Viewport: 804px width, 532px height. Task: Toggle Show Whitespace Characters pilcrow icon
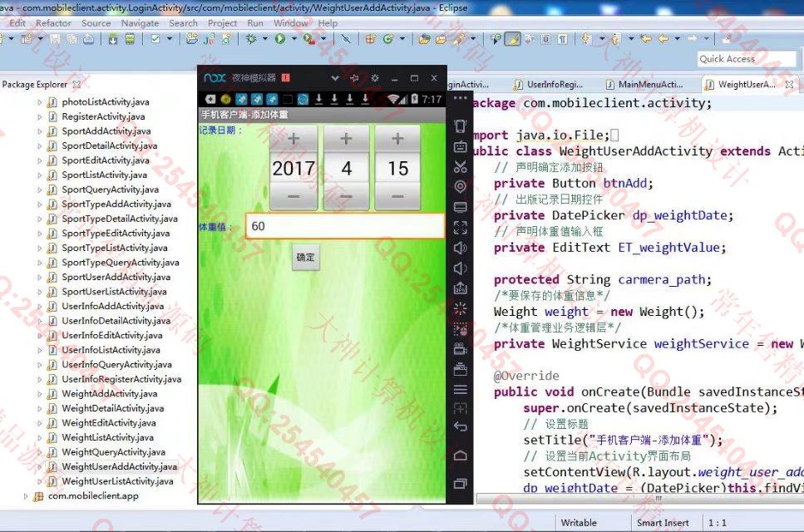563,39
